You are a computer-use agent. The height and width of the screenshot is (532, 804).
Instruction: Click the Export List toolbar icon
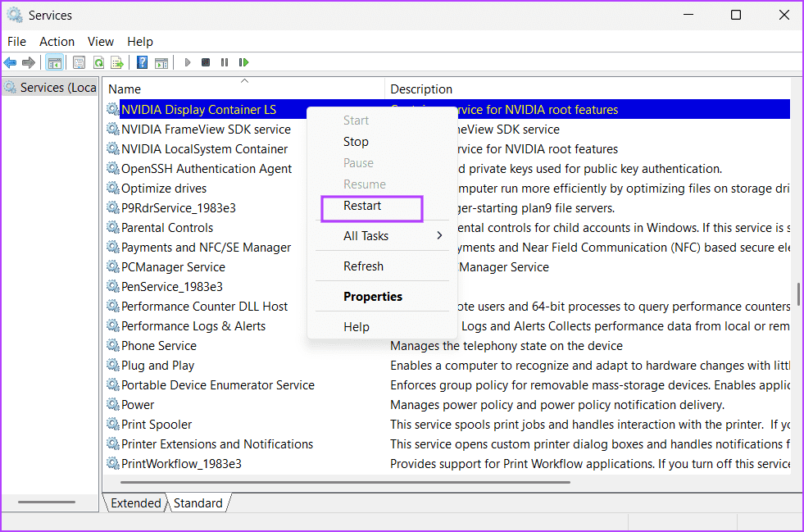click(117, 62)
